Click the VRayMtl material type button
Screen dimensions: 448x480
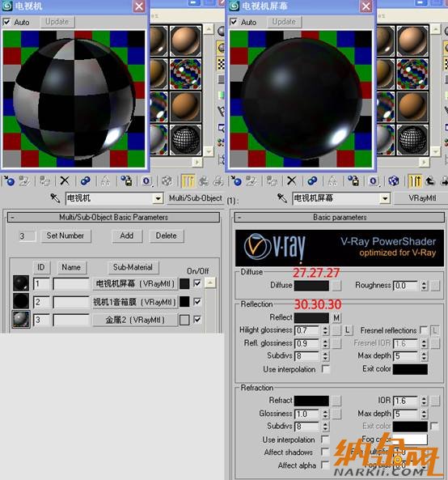[422, 198]
